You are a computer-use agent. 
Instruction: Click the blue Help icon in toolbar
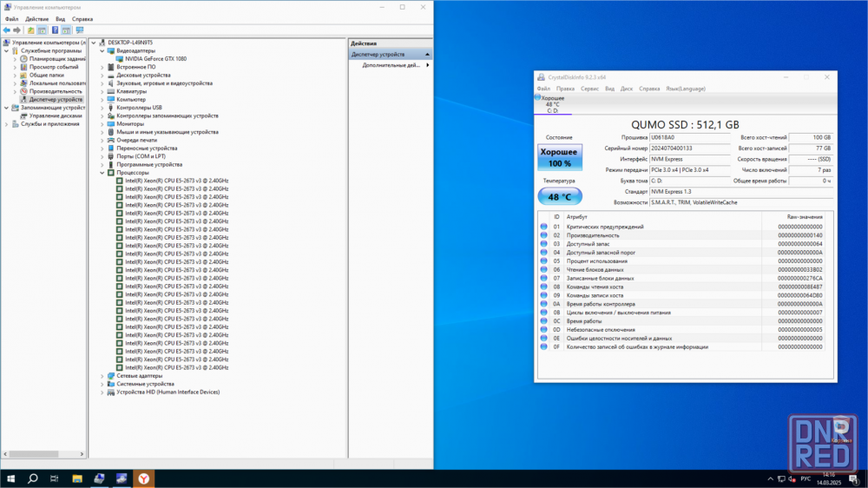coord(55,30)
